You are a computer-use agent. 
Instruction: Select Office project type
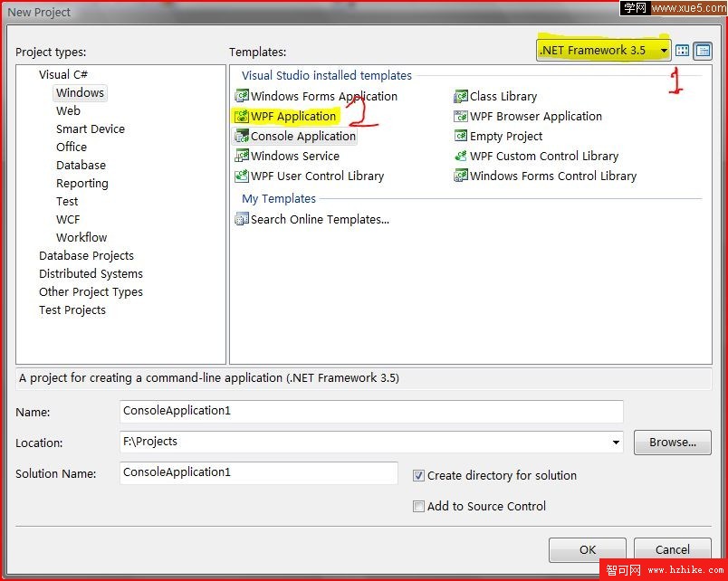click(72, 148)
